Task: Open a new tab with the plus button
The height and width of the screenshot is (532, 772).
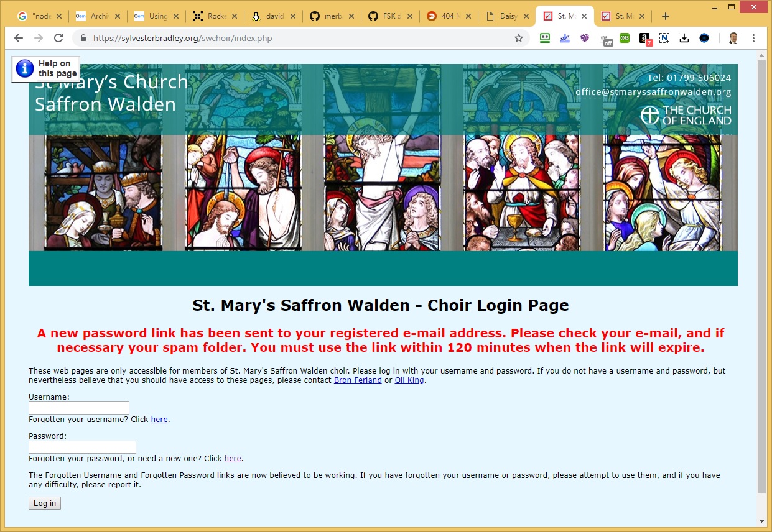Action: (x=666, y=16)
